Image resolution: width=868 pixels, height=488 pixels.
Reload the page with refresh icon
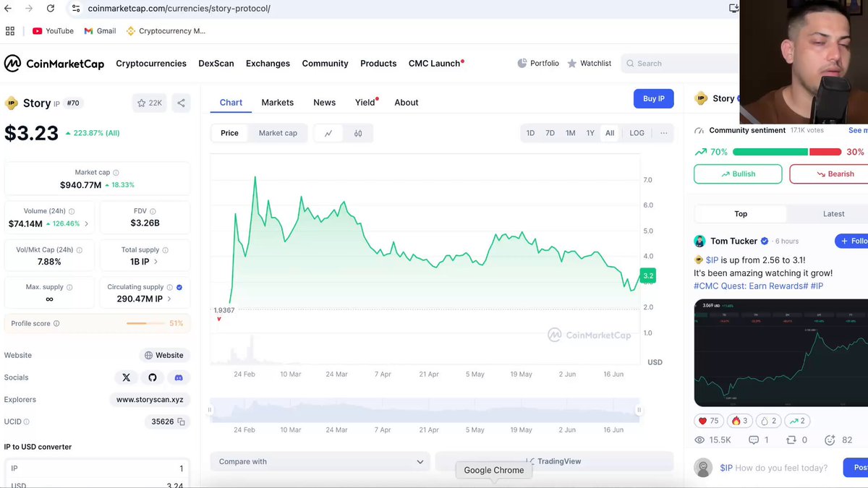coord(51,8)
